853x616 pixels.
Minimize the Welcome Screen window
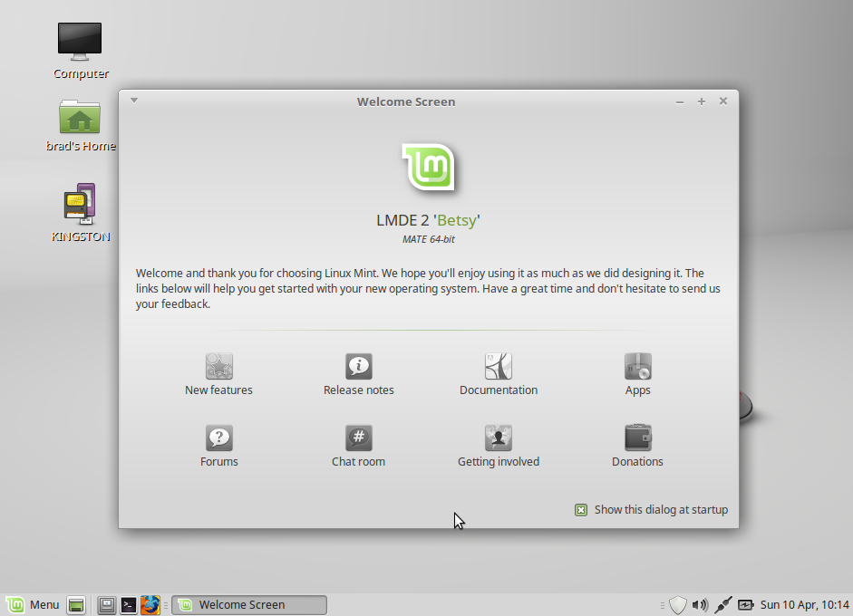point(680,101)
